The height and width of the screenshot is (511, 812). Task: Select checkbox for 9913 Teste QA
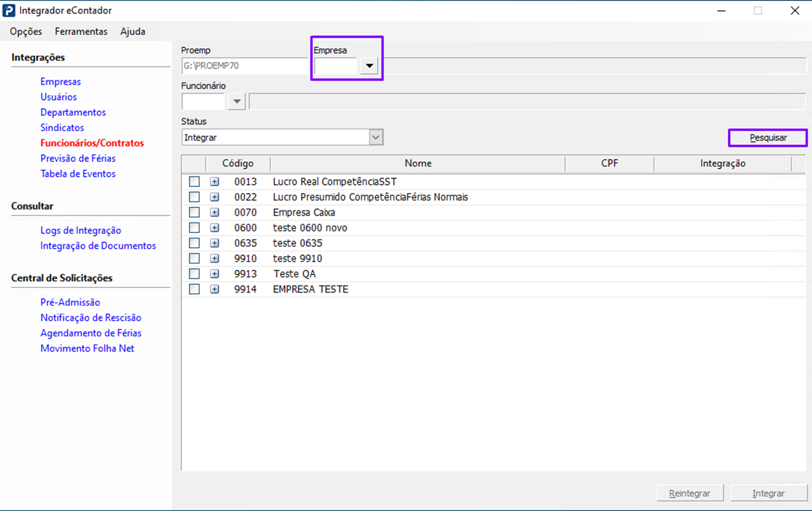click(x=194, y=274)
